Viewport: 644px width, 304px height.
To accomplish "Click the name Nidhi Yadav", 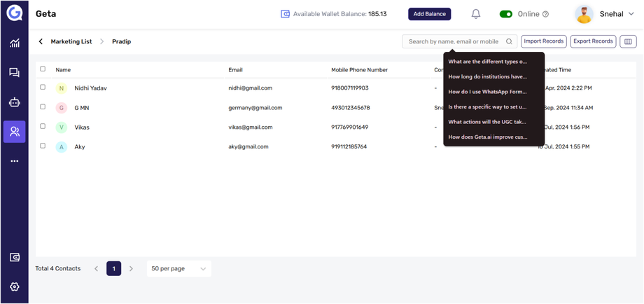I will coord(91,88).
